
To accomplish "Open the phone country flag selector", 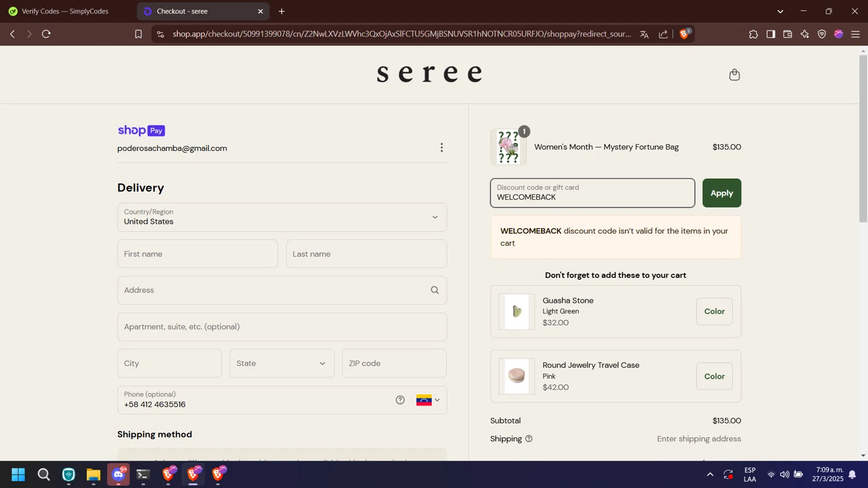I will (x=428, y=400).
